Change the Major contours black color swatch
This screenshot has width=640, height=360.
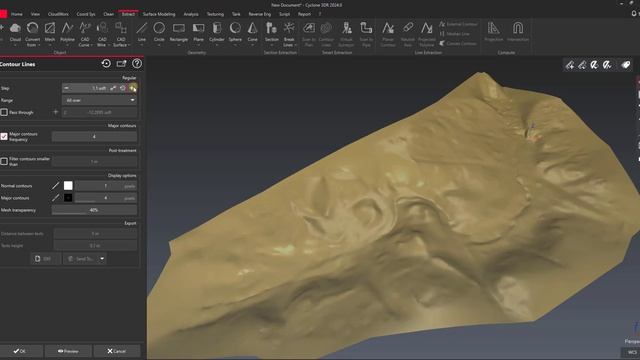(68, 198)
